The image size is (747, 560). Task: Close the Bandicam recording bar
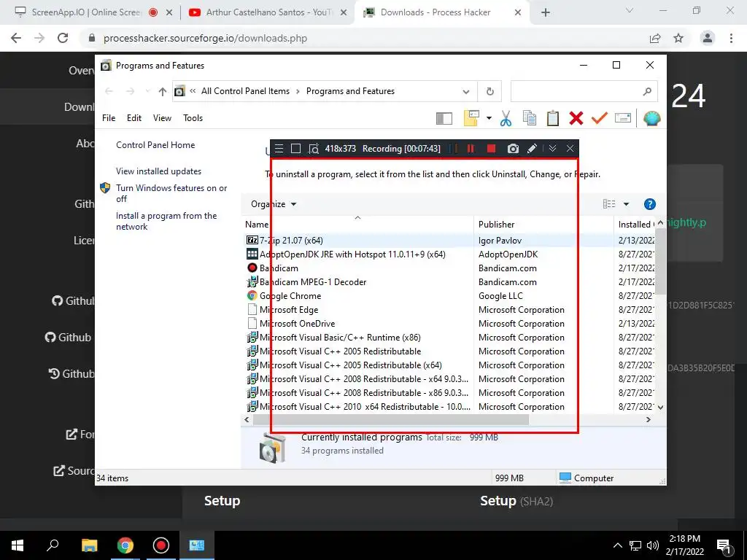tap(570, 149)
